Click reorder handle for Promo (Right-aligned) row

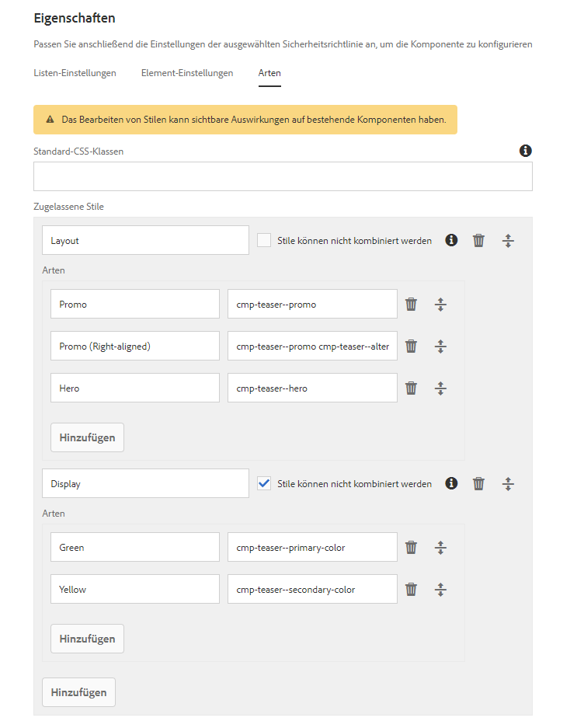tap(440, 347)
